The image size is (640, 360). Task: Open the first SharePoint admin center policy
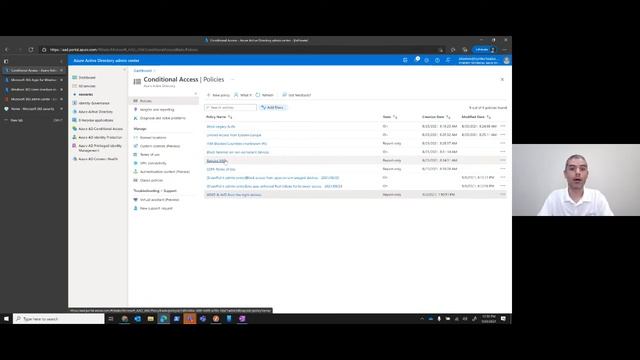(x=273, y=178)
